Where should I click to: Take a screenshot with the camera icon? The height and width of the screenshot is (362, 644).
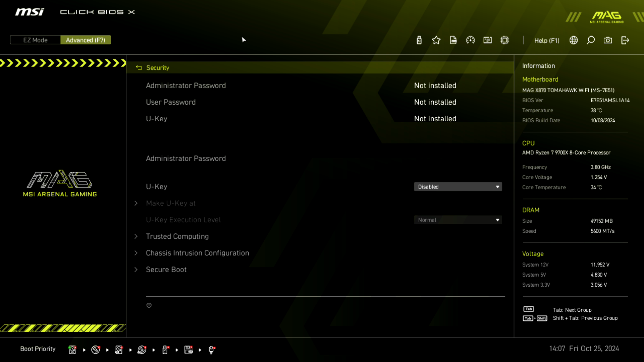608,40
